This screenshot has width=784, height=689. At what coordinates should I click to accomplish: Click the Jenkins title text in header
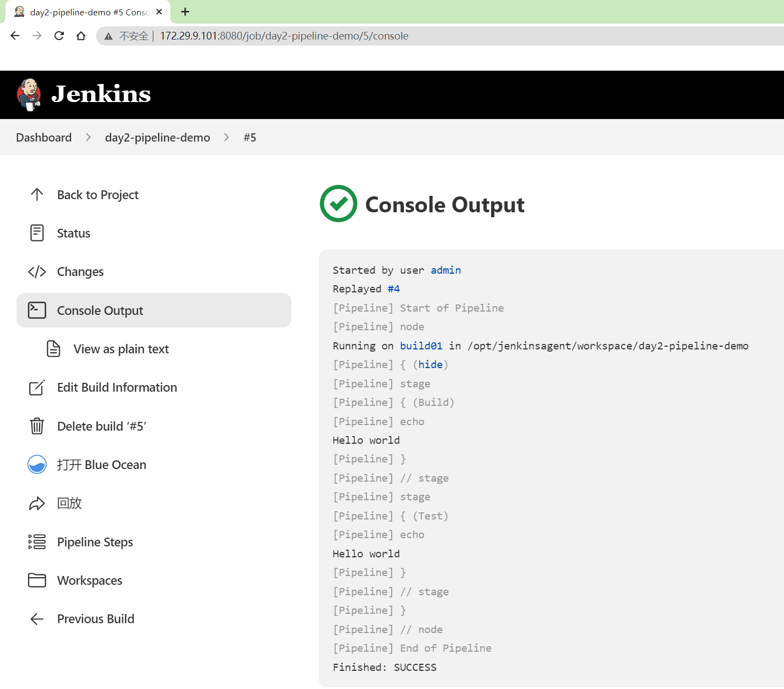tap(101, 94)
